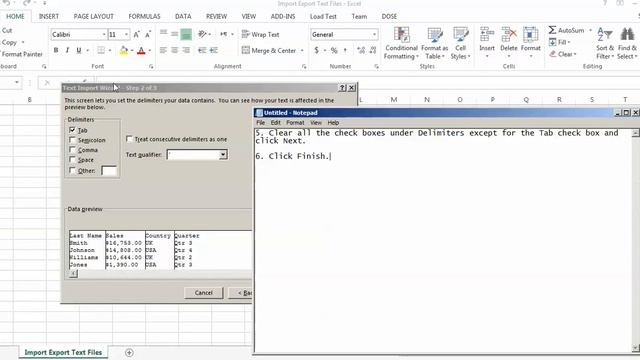Click AutoSum sigma button

[x=566, y=30]
